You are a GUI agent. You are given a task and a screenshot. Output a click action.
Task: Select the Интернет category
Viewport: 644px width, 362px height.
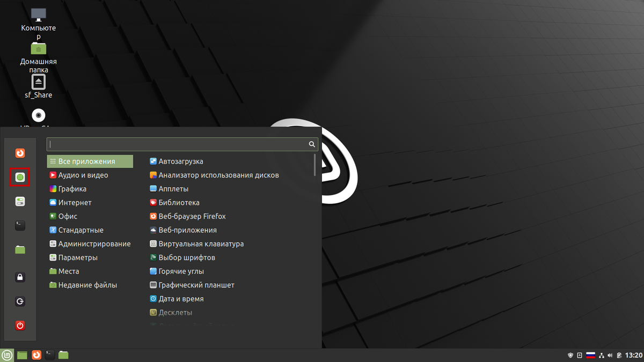pyautogui.click(x=90, y=203)
